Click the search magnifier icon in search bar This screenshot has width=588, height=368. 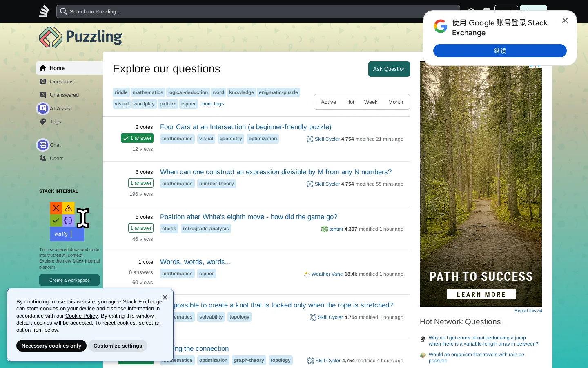(63, 11)
